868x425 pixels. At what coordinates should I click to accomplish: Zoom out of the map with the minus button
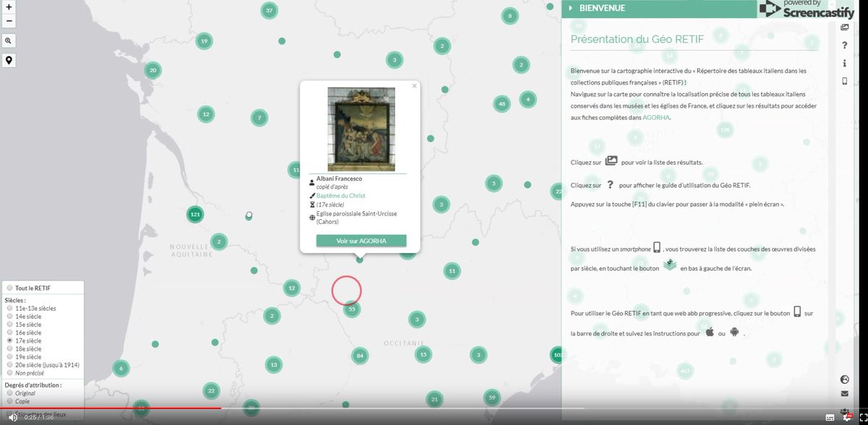[x=9, y=20]
